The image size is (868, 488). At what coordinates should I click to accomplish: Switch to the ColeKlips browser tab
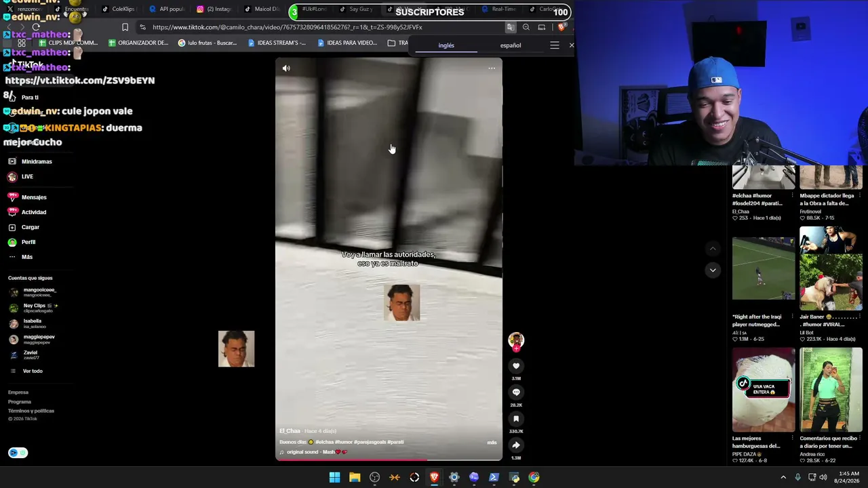coord(119,9)
